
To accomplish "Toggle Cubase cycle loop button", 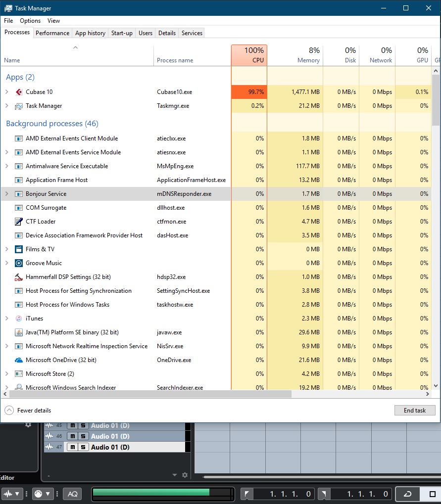I will coord(407,494).
